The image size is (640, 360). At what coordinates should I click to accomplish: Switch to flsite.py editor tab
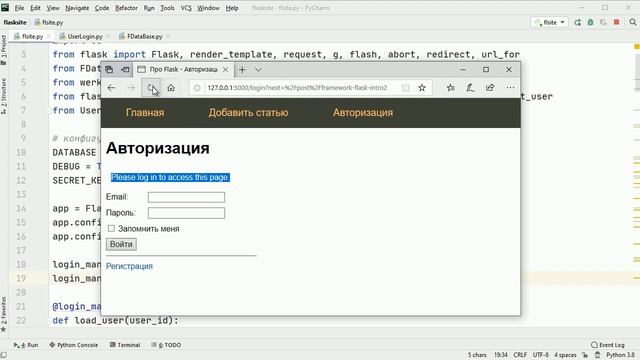click(32, 36)
